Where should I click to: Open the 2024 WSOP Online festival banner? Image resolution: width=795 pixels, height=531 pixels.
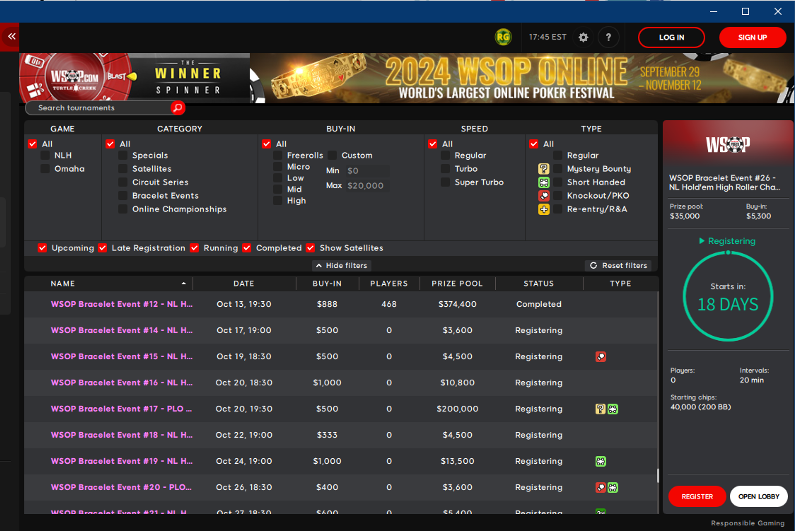point(522,78)
